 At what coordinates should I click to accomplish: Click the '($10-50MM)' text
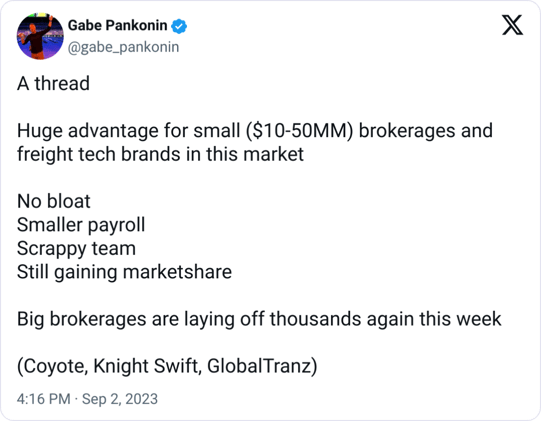coord(300,131)
